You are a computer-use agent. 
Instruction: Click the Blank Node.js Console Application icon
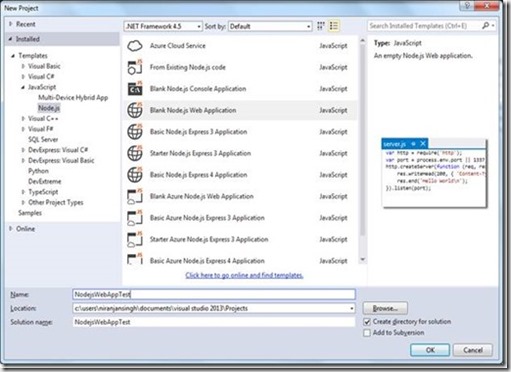pyautogui.click(x=135, y=89)
